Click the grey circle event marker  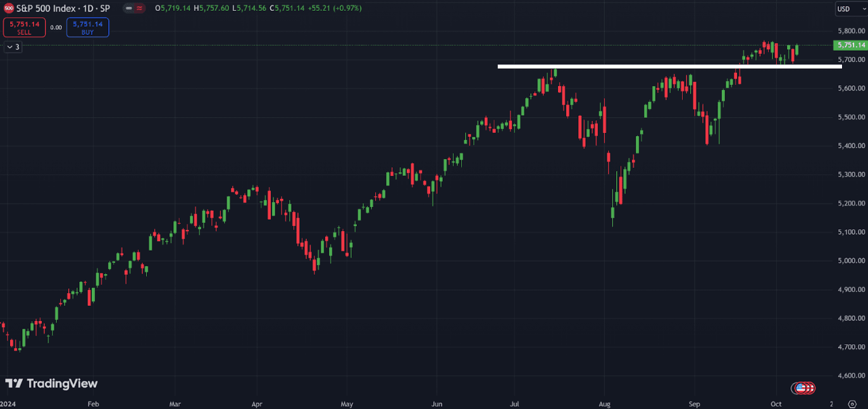point(795,387)
